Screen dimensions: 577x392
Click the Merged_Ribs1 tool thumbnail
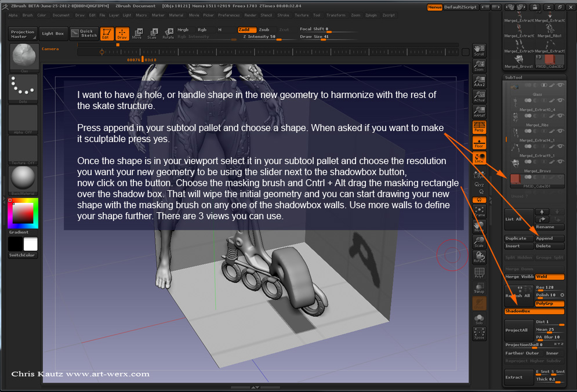click(x=549, y=30)
